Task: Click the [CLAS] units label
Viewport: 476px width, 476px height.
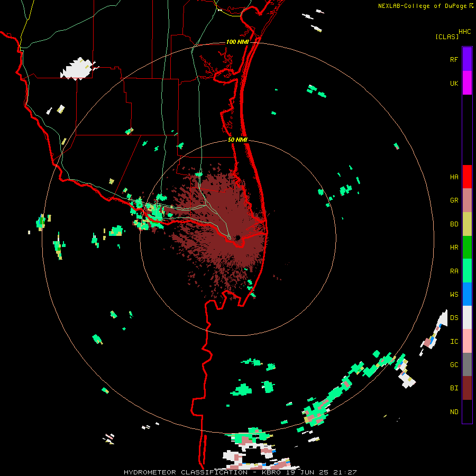Action: [x=447, y=37]
